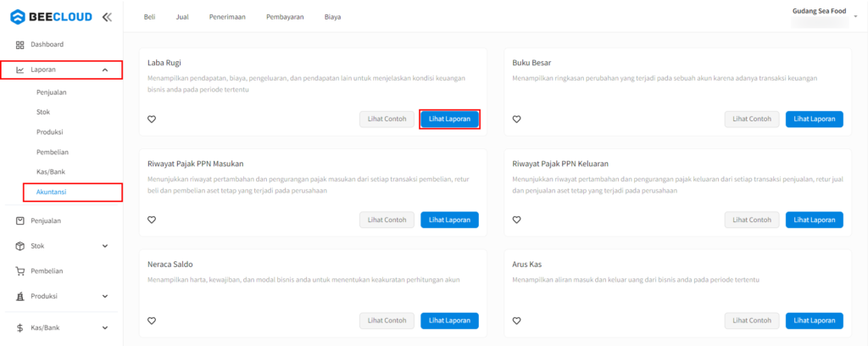Viewport: 868px width, 346px height.
Task: Click the Kas/Bank dollar icon
Action: pos(20,327)
